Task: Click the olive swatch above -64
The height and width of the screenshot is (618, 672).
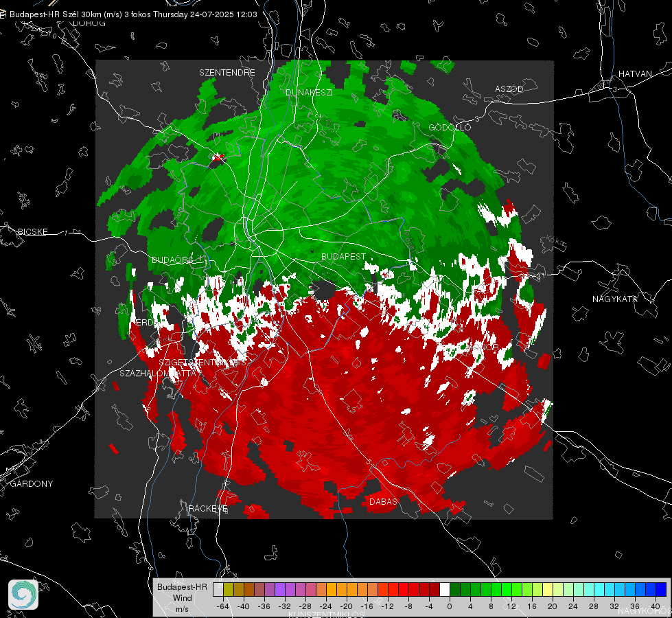Action: [229, 589]
